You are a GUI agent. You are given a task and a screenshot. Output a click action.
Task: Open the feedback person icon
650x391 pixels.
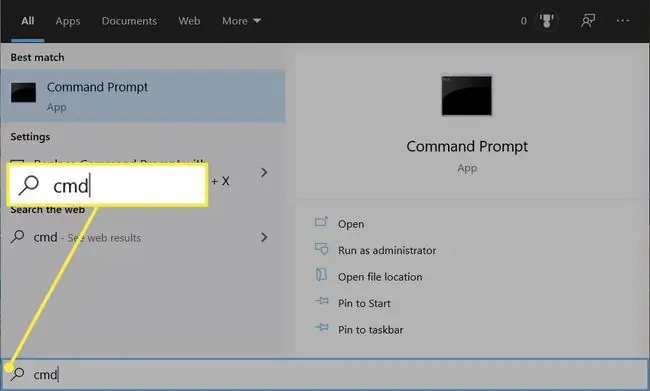588,20
